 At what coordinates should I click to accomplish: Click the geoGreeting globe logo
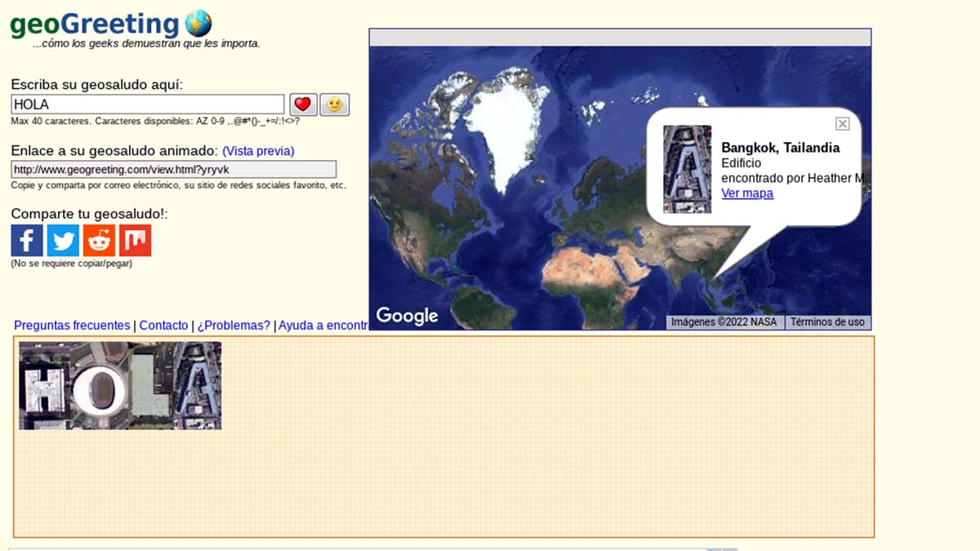tap(198, 23)
